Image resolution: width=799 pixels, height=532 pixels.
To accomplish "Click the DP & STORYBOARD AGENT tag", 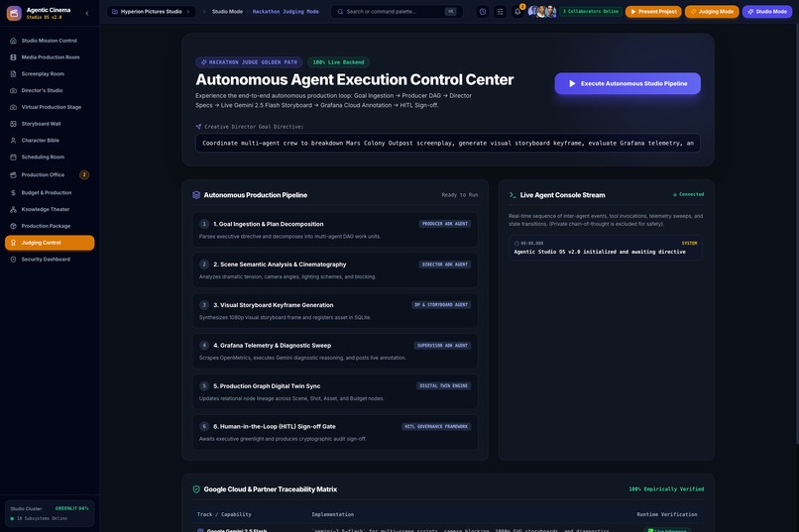I will [441, 304].
